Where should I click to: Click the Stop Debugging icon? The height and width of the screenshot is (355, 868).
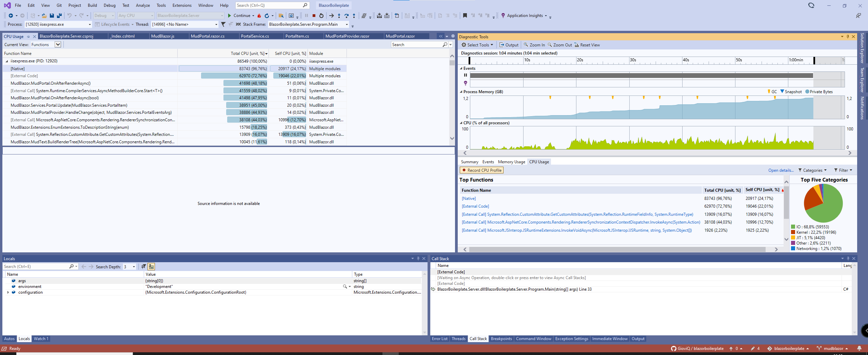point(314,15)
